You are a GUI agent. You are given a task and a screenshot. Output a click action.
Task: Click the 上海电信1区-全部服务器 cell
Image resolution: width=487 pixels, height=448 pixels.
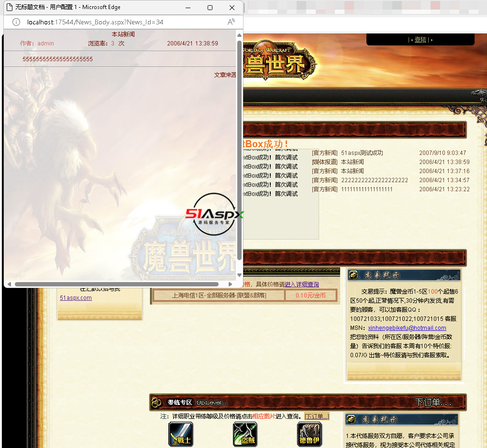pyautogui.click(x=219, y=295)
